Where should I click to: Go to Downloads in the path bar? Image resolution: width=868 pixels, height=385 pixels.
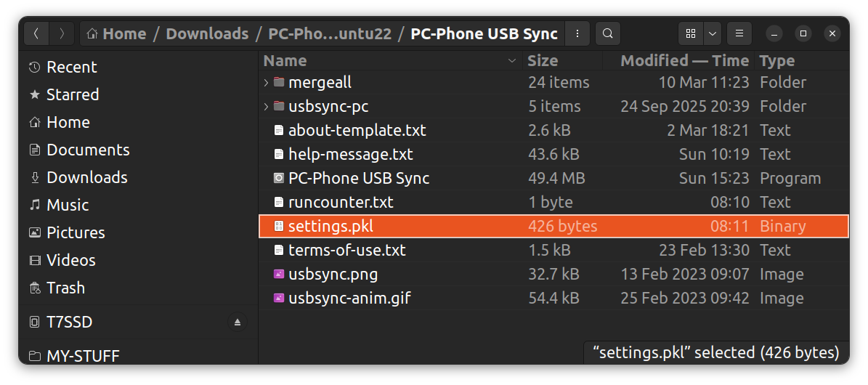pyautogui.click(x=207, y=33)
